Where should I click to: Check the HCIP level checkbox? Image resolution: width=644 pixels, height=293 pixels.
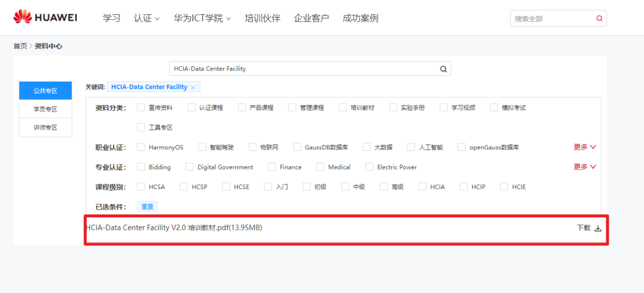click(x=464, y=187)
